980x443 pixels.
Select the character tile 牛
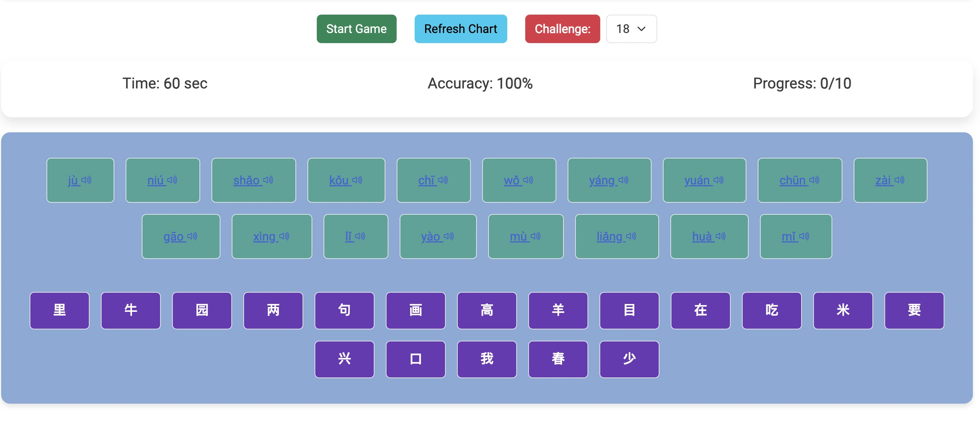point(130,310)
